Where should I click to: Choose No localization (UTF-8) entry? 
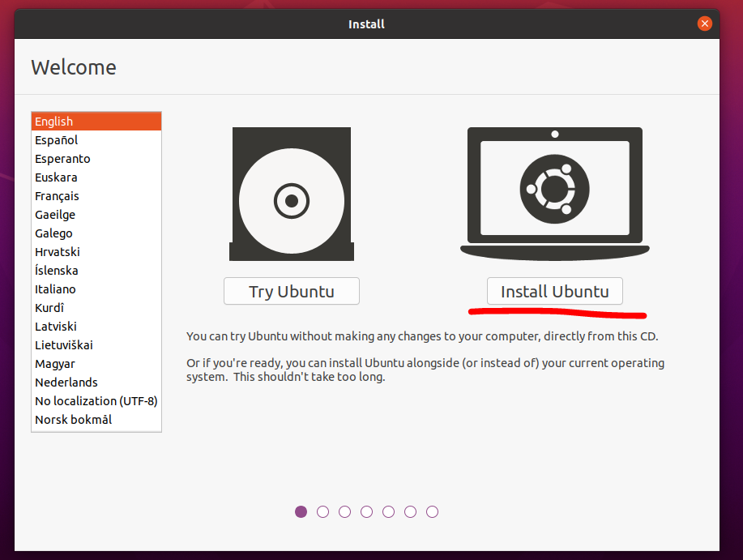(x=96, y=401)
